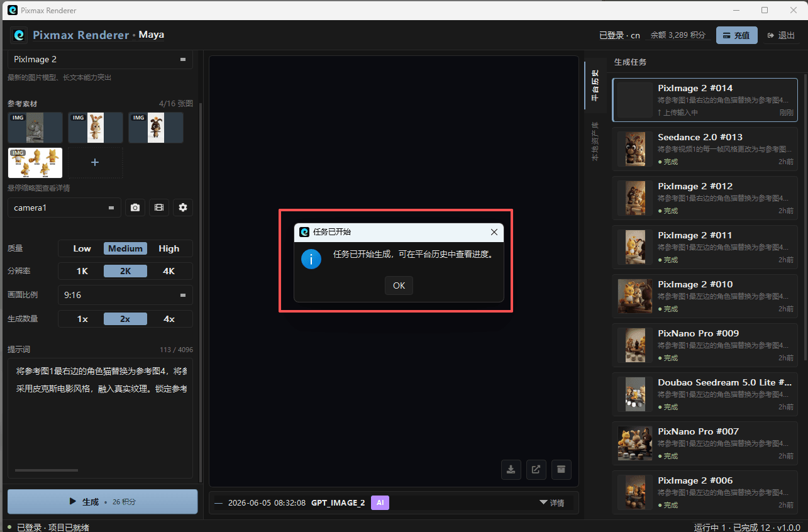The image size is (808, 532).
Task: Set quality to High
Action: [x=169, y=248]
